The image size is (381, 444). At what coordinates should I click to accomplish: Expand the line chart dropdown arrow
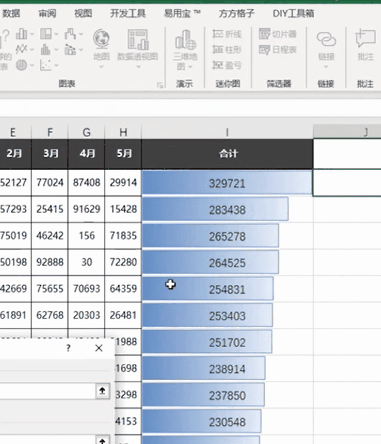pyautogui.click(x=32, y=50)
